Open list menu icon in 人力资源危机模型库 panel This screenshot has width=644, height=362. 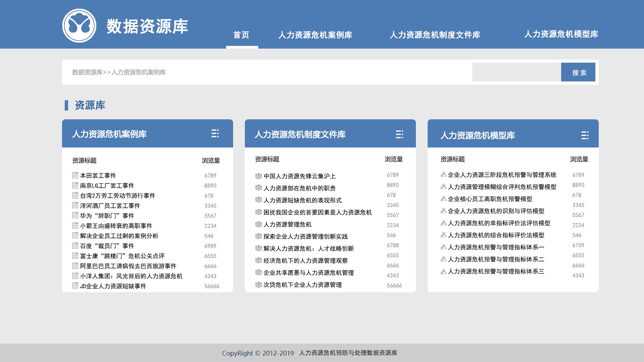coord(585,135)
